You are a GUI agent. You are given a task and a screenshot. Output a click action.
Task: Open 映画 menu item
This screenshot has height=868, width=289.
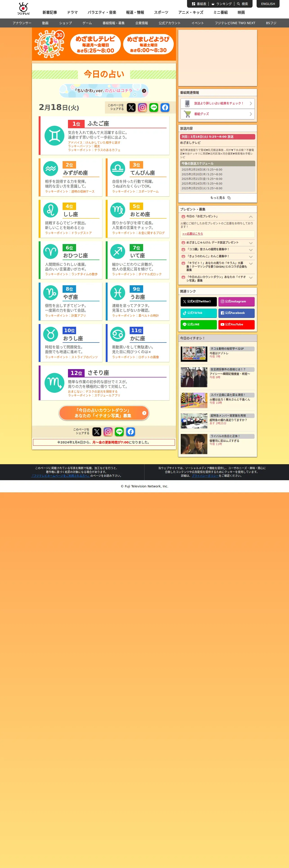coord(241,12)
